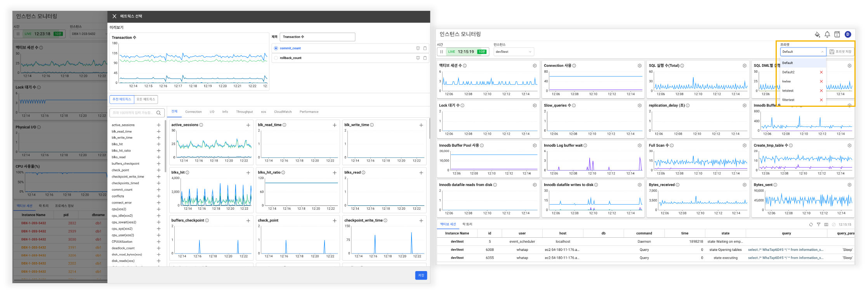Switch to 추천 메트릭스 toggle
Screen dimensions: 868x294
pos(122,99)
